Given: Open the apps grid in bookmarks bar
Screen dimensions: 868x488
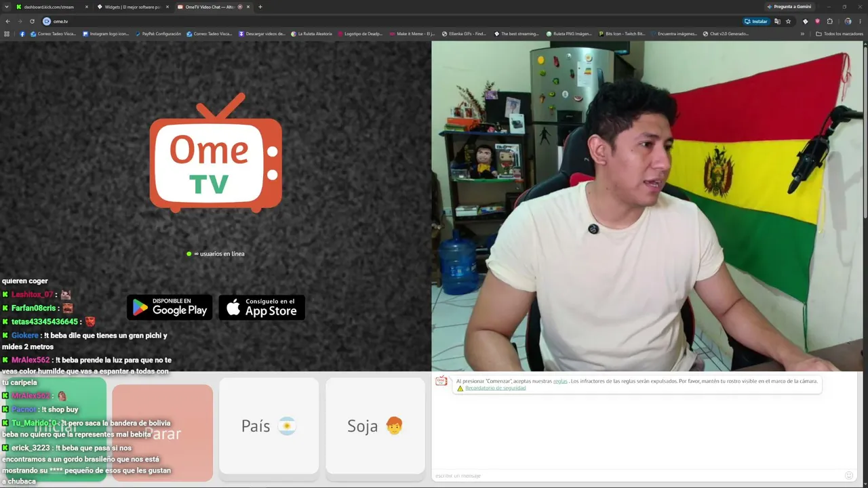Looking at the screenshot, I should pyautogui.click(x=7, y=34).
